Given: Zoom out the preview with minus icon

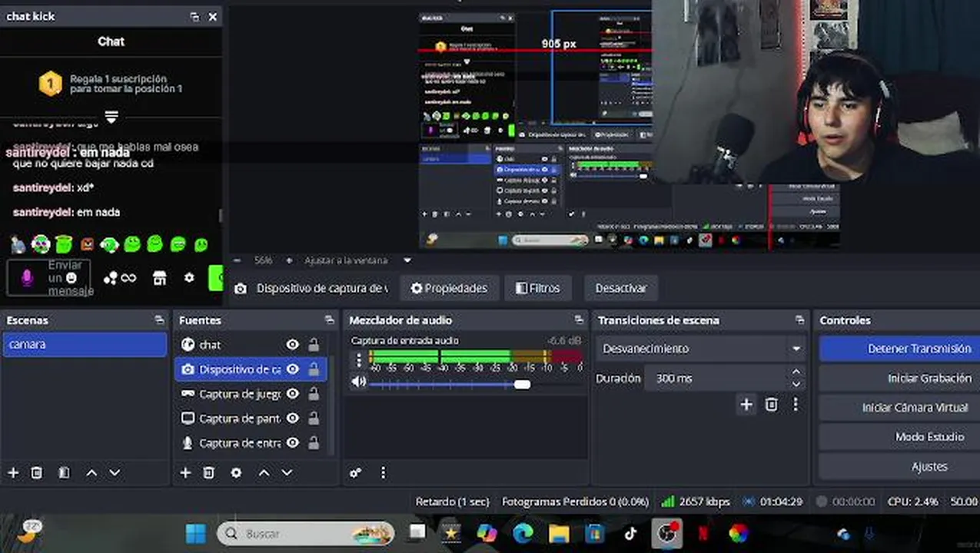Looking at the screenshot, I should [237, 260].
